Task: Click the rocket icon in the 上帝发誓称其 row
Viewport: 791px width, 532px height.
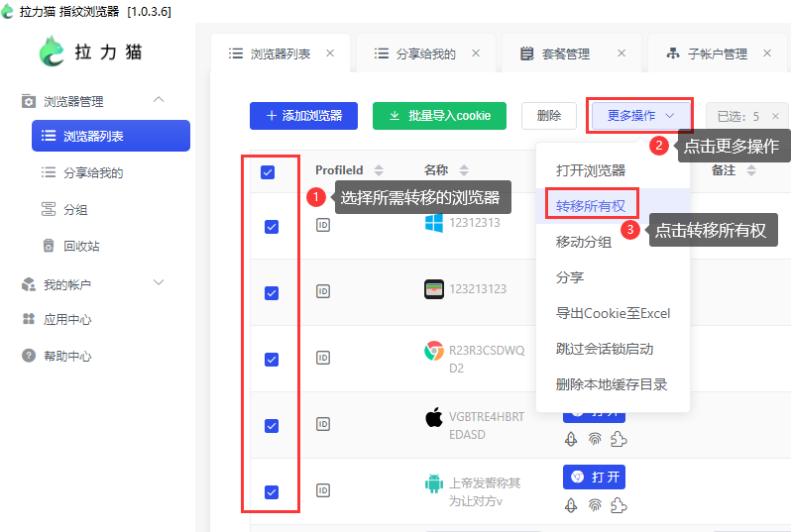Action: 571,505
